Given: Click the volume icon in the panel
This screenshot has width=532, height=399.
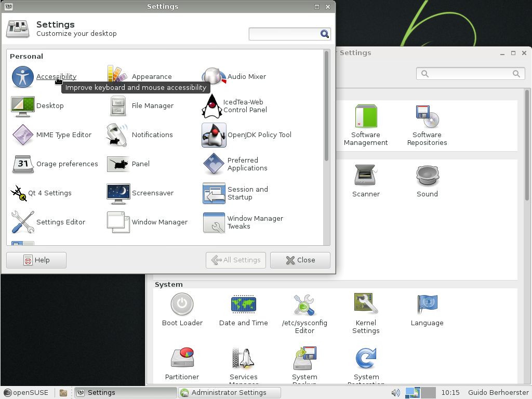Looking at the screenshot, I should (395, 393).
